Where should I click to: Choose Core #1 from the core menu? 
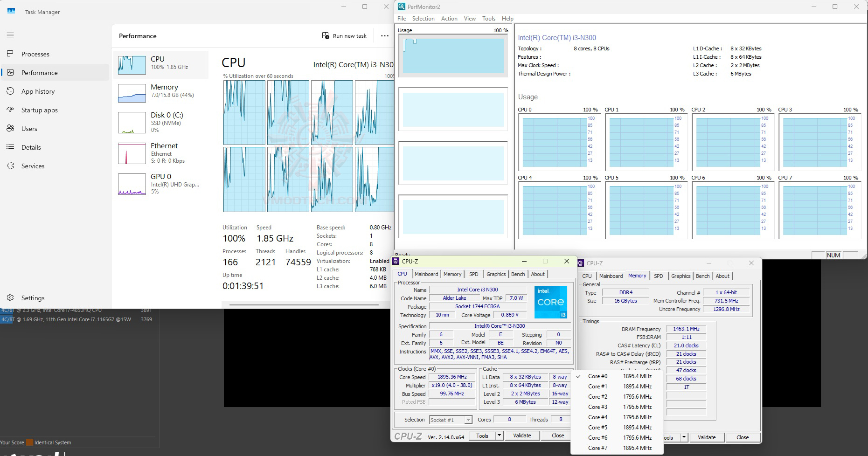coord(617,387)
